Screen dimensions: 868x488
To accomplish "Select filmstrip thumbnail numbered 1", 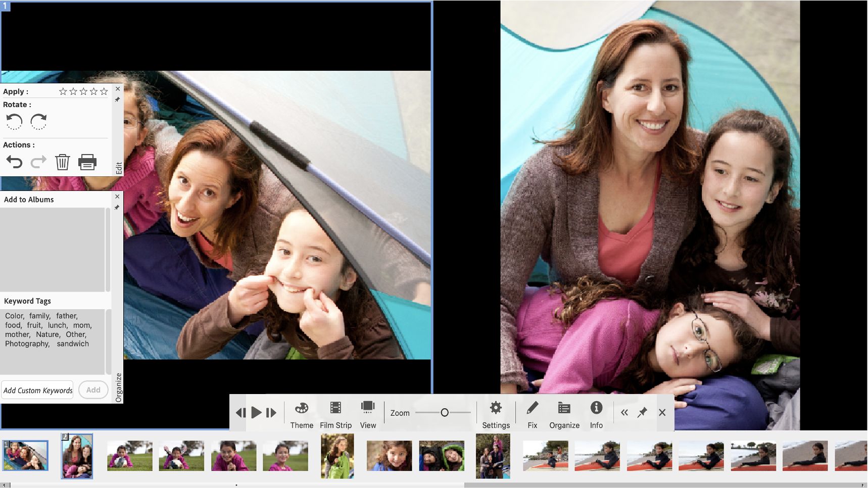I will pos(25,456).
